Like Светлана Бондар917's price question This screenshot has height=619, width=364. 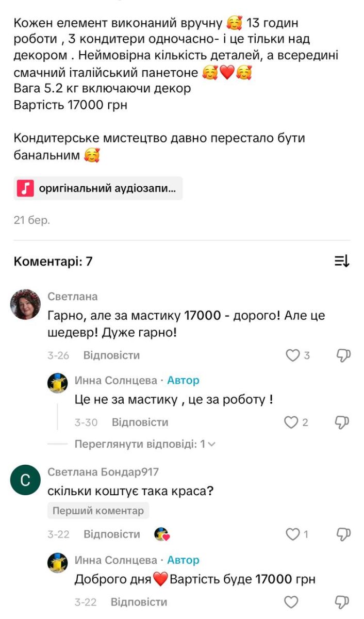pos(292,534)
